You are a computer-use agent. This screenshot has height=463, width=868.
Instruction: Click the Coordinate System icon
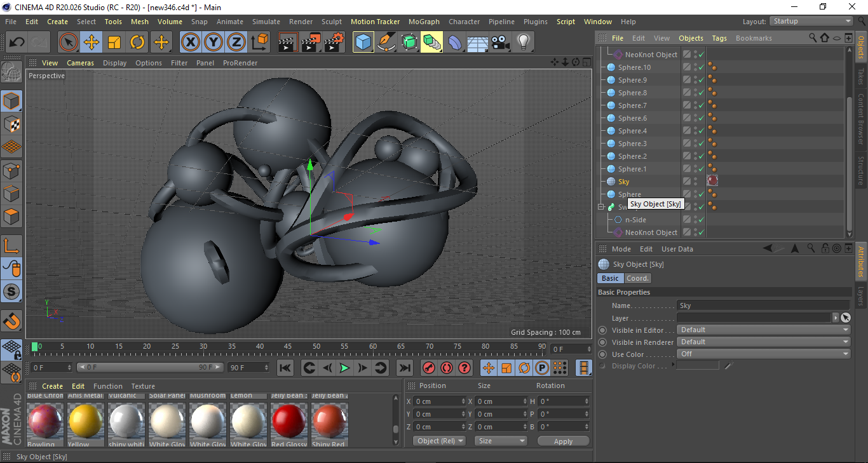pyautogui.click(x=259, y=43)
